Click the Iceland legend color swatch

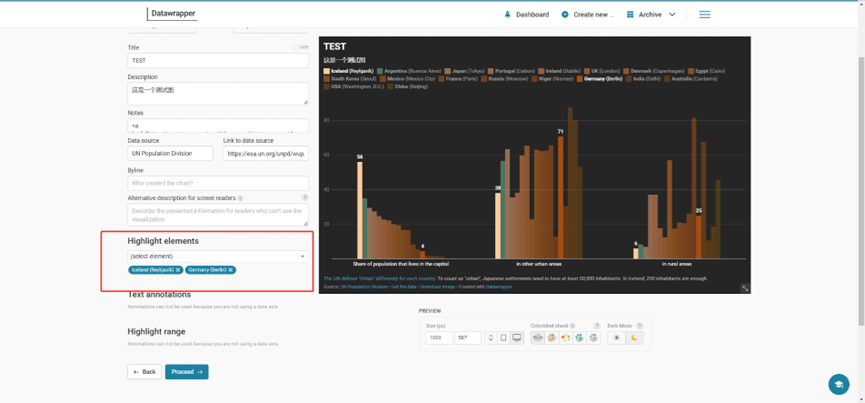coord(327,71)
